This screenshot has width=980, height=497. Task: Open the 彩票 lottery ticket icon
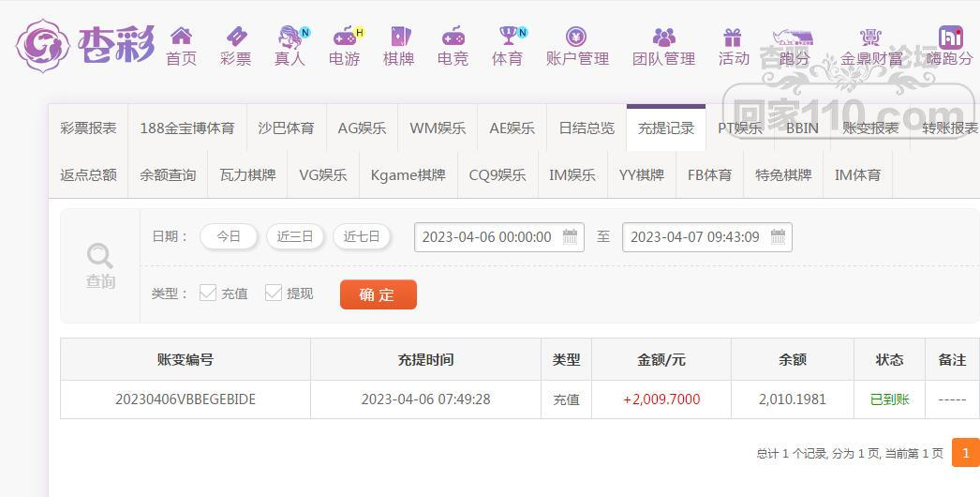click(236, 36)
